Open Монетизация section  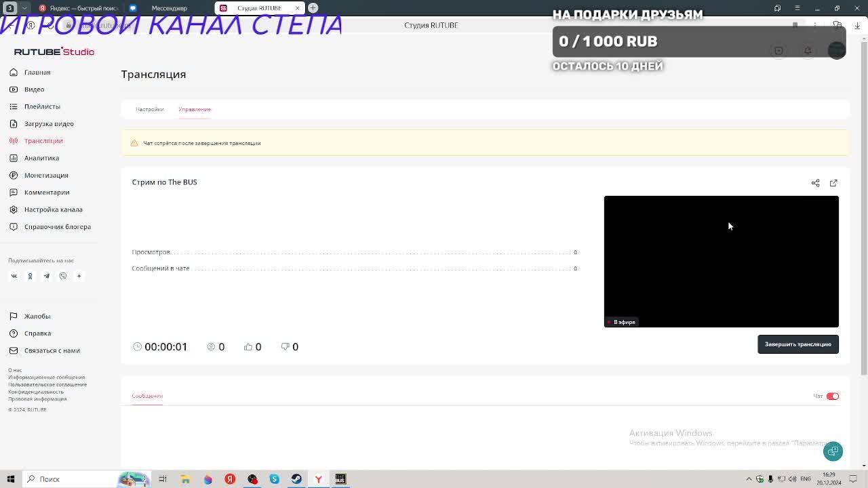click(x=46, y=175)
